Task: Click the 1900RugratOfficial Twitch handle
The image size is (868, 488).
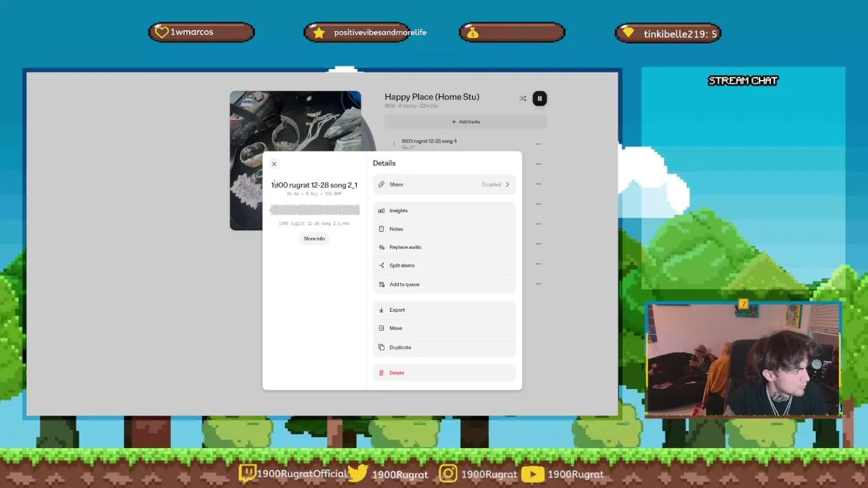Action: coord(302,474)
